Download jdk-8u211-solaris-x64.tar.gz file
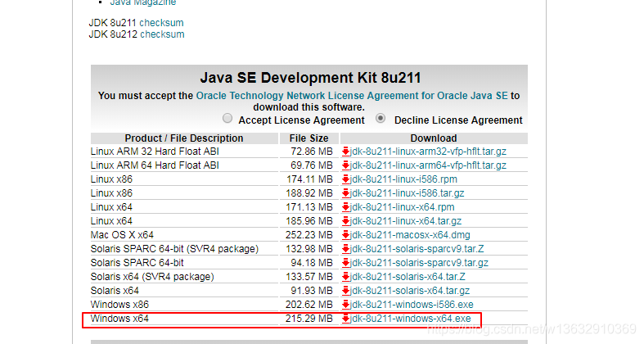 tap(410, 291)
